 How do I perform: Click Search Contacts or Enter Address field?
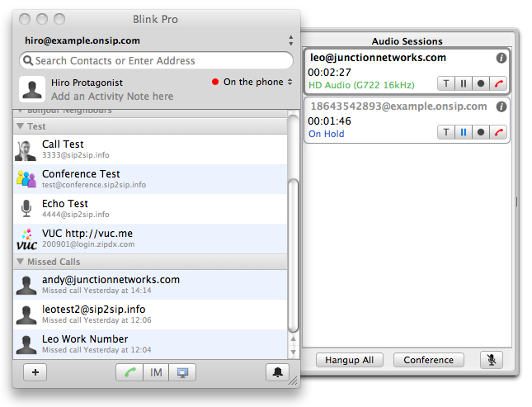pyautogui.click(x=157, y=61)
